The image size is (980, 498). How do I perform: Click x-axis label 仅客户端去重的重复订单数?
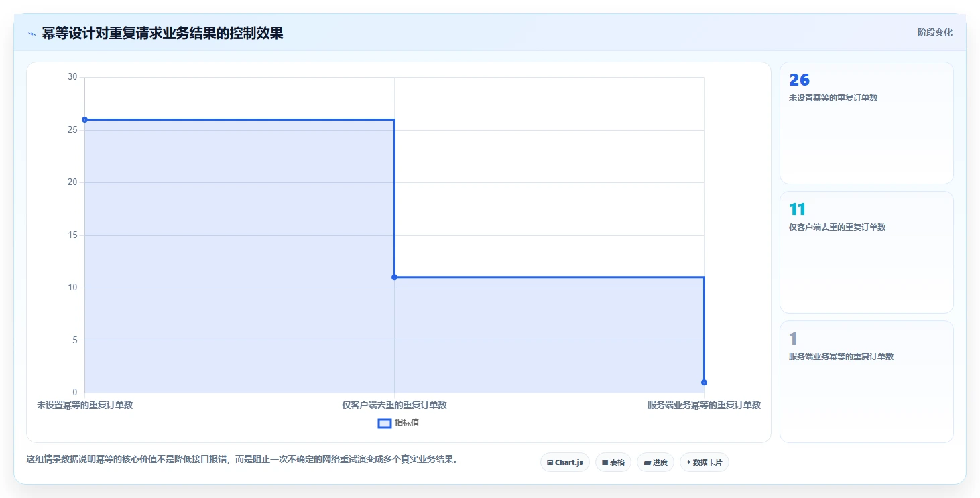[x=394, y=405]
